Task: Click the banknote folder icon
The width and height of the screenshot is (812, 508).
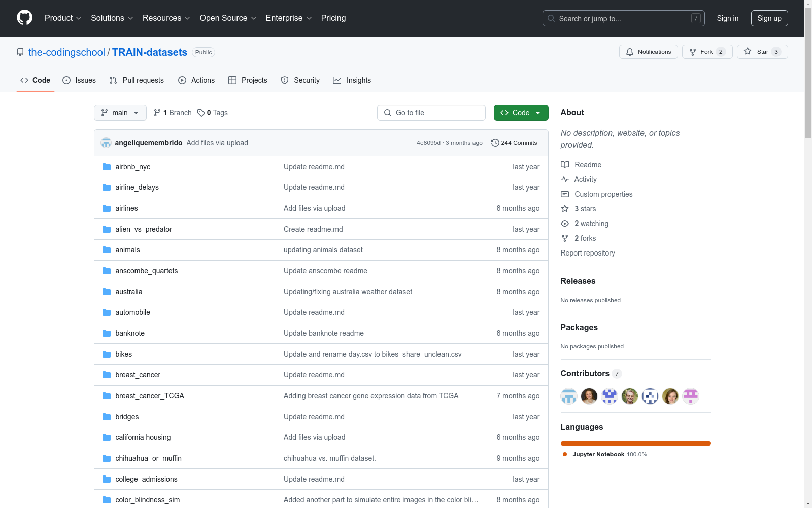Action: (107, 333)
